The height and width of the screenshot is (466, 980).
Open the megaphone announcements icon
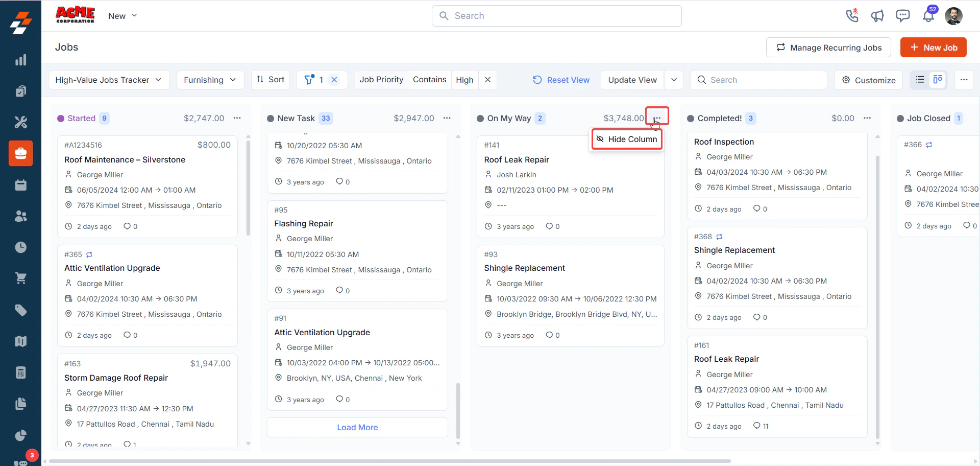click(x=877, y=16)
